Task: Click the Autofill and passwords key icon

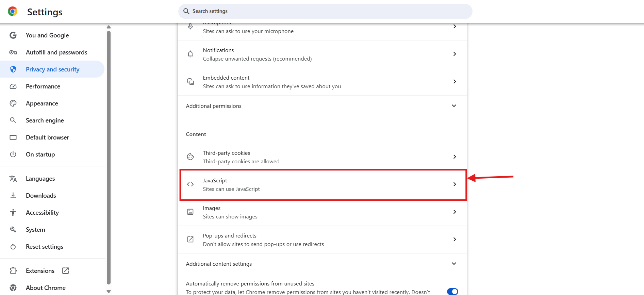Action: point(13,52)
